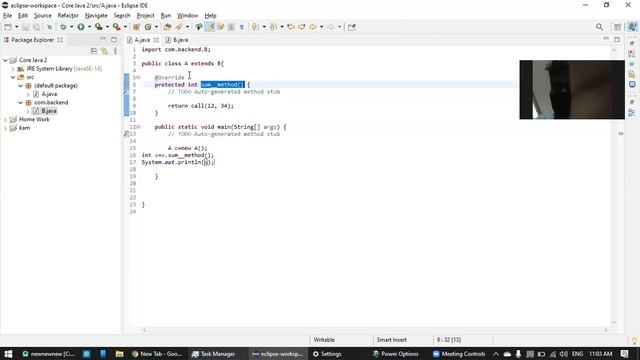This screenshot has width=640, height=360.
Task: Open the External Tools dropdown arrow
Action: (x=125, y=27)
